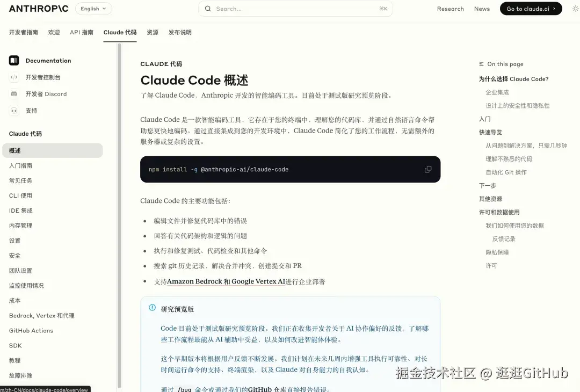
Task: Click the 开发者控制台 code icon
Action: (14, 77)
